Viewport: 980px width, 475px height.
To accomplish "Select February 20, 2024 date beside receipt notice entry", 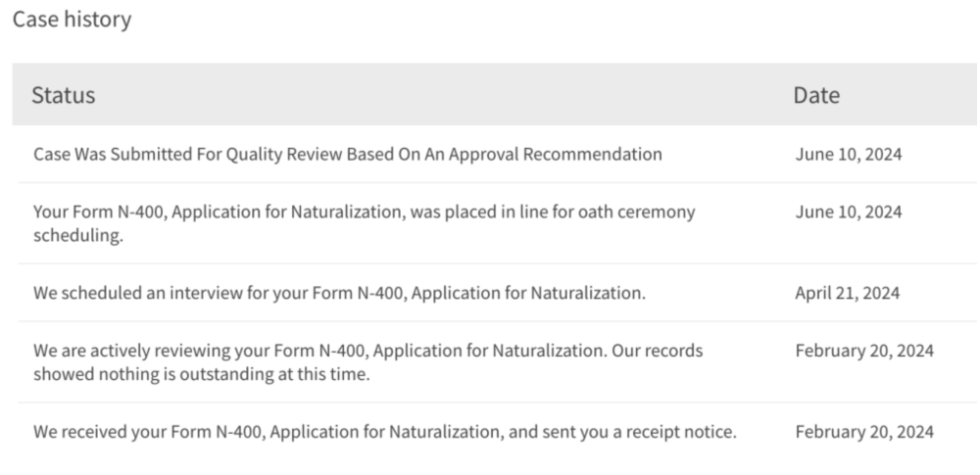I will pos(864,432).
